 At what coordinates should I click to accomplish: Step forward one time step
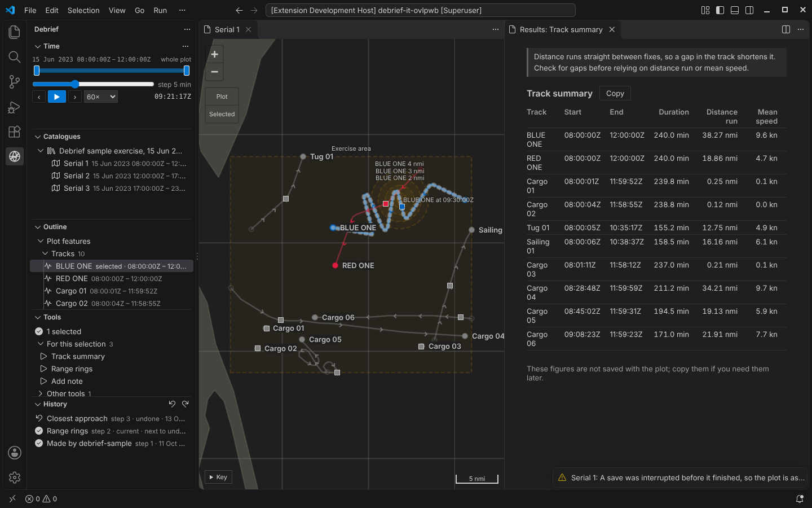point(75,97)
